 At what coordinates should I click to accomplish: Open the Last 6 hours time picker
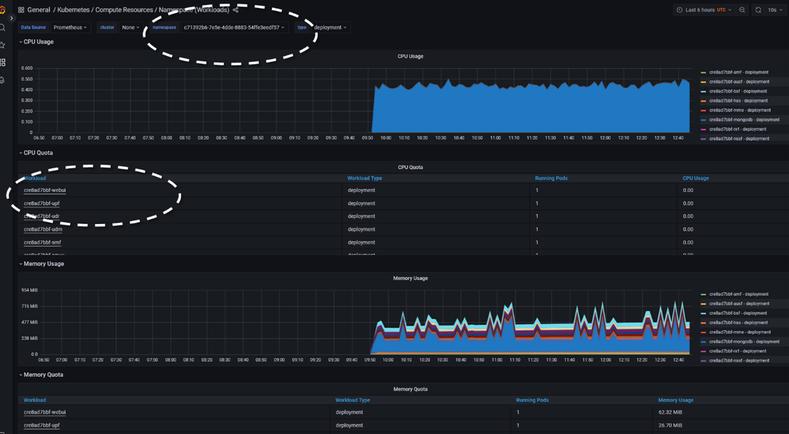pyautogui.click(x=704, y=10)
